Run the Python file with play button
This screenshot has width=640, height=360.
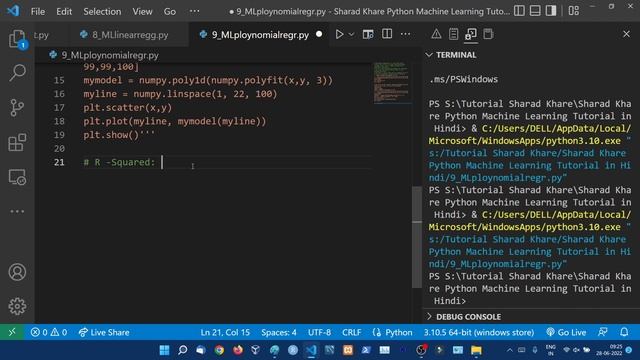tap(339, 34)
